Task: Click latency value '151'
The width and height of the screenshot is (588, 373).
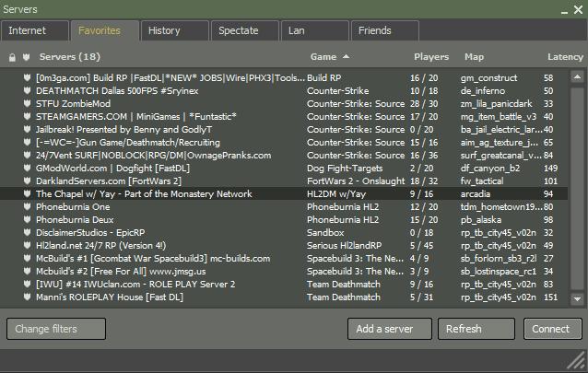Action: coord(550,297)
